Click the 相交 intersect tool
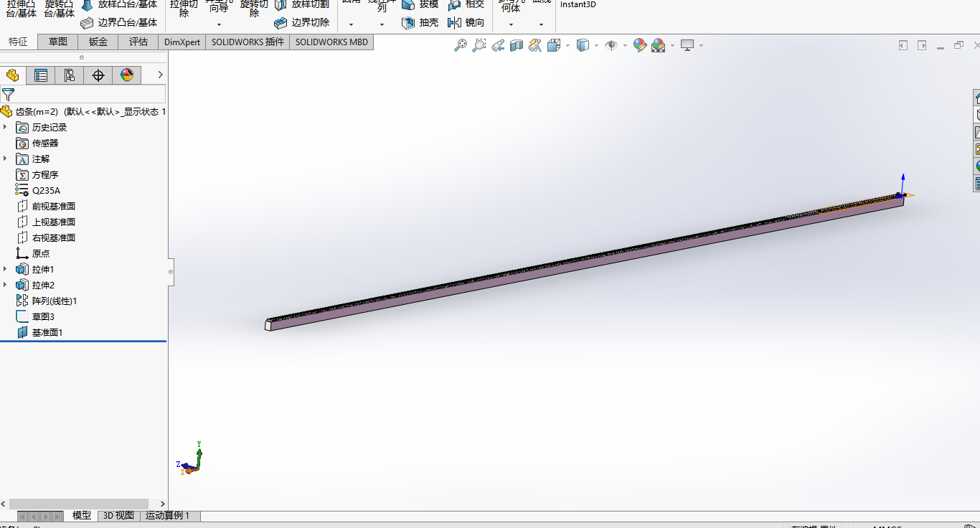The image size is (980, 528). (466, 4)
